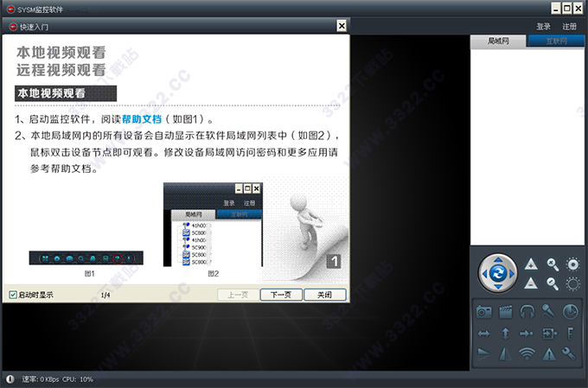Switch to the 局域网 tab
Viewport: 588px width, 388px height.
pyautogui.click(x=498, y=41)
